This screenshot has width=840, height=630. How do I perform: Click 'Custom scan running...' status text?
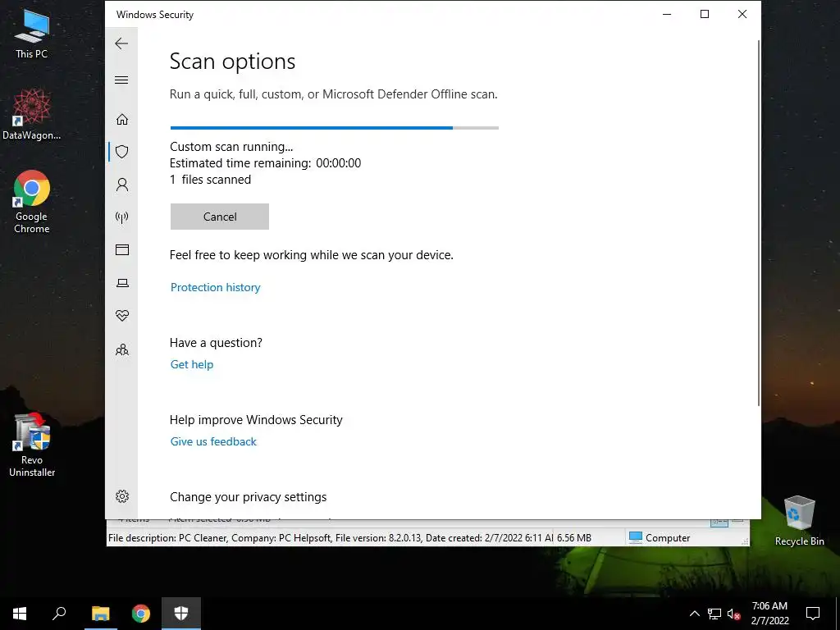(x=231, y=147)
